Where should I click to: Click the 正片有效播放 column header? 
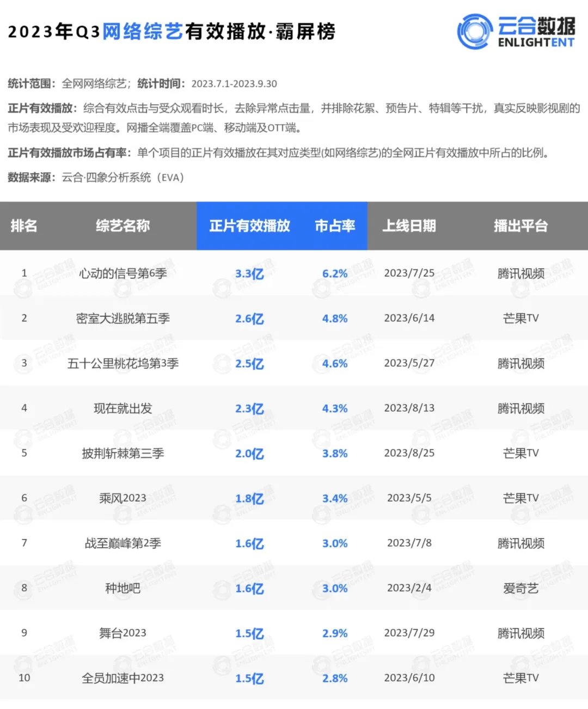click(249, 226)
